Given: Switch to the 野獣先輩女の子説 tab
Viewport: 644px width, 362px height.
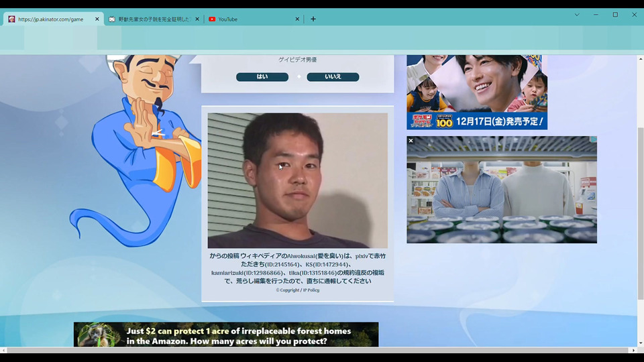Looking at the screenshot, I should pyautogui.click(x=154, y=19).
